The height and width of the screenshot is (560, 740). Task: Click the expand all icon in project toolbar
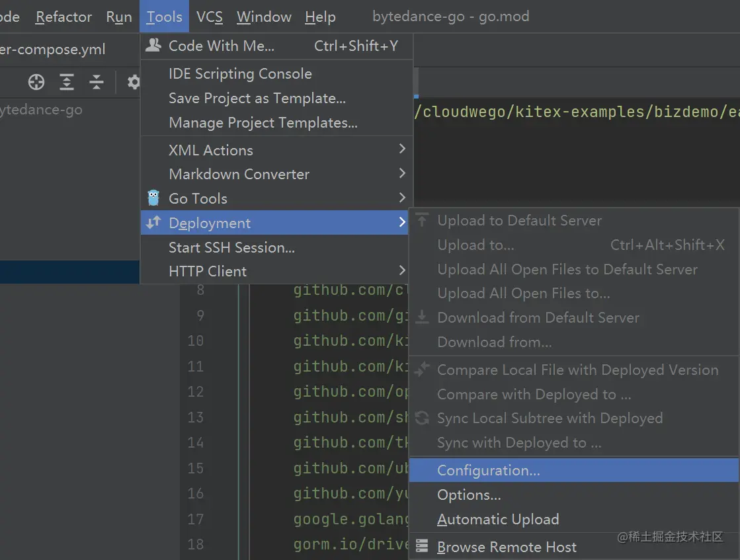[x=67, y=82]
